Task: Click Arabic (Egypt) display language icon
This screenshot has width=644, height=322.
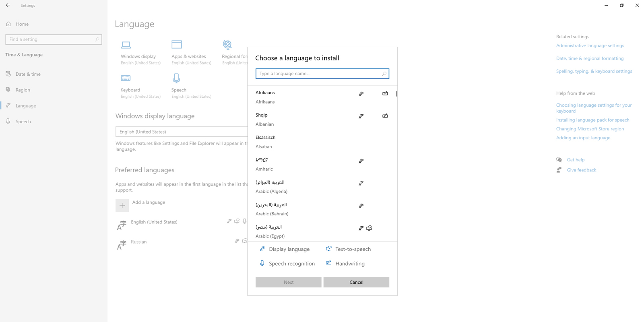Action: (361, 228)
